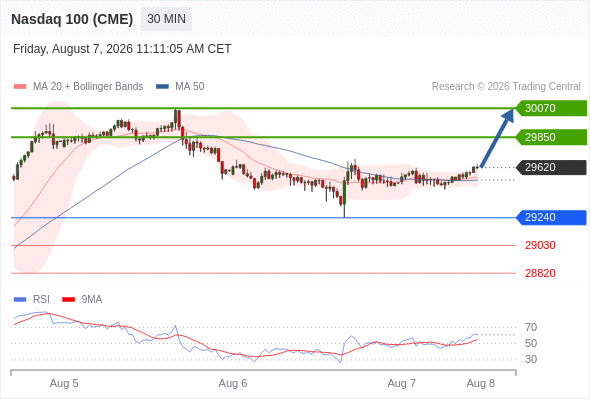Click the 'RSI' legend label
Viewport: 590px width, 400px height.
pos(41,300)
